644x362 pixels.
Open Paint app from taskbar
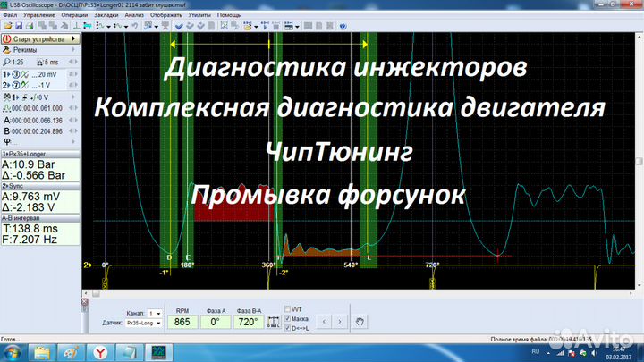point(71,353)
